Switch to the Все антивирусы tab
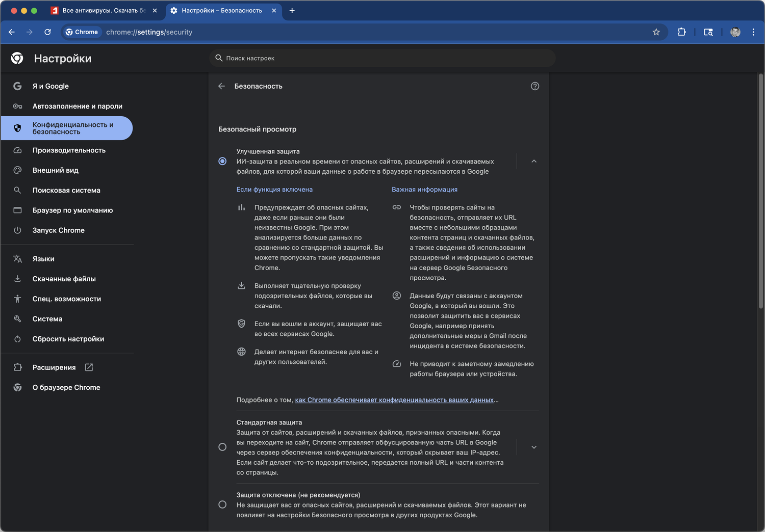Image resolution: width=765 pixels, height=532 pixels. (104, 10)
